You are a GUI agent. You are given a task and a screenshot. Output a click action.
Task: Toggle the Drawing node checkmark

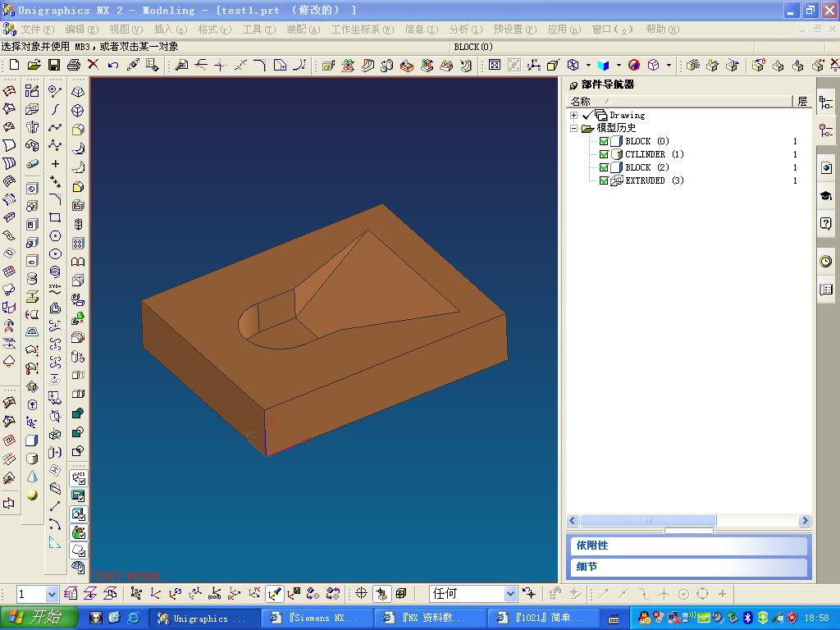coord(587,115)
